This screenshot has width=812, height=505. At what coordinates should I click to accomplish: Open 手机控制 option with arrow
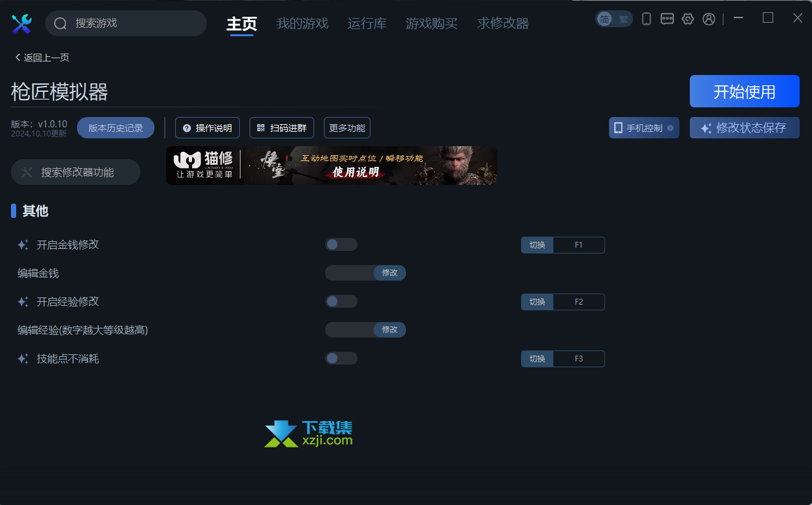tap(644, 127)
